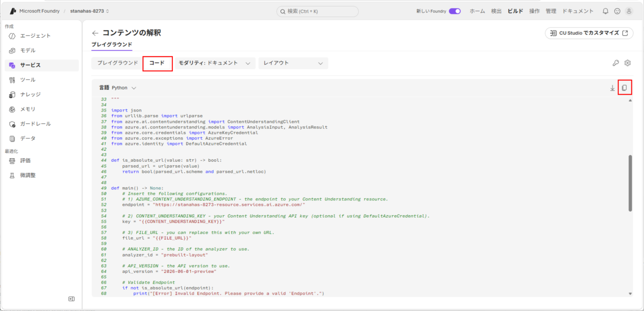Select the underlined プレイグラウンド tab under the title
Viewport: 644px width, 311px height.
click(x=112, y=45)
